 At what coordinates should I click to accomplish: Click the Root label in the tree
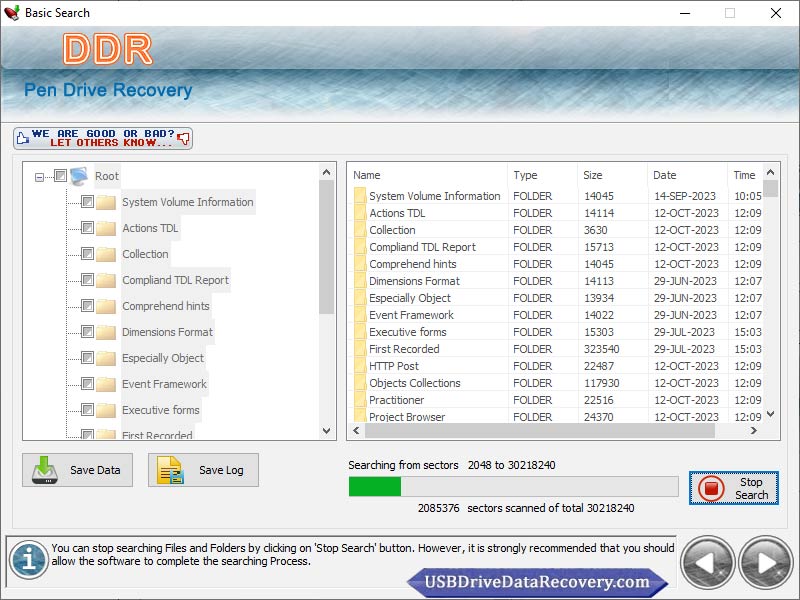click(x=107, y=176)
